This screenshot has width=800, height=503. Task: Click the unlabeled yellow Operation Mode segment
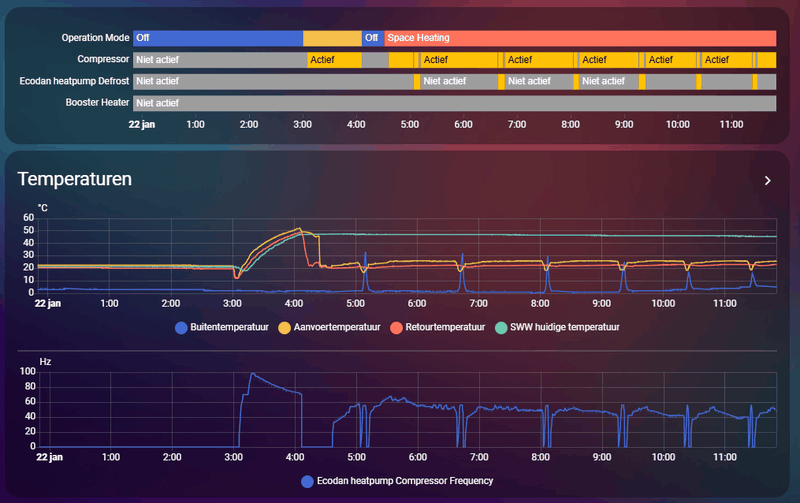[x=332, y=38]
